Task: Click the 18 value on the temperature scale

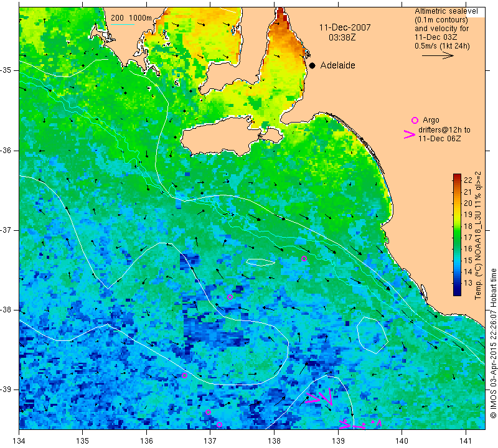Action: (468, 226)
